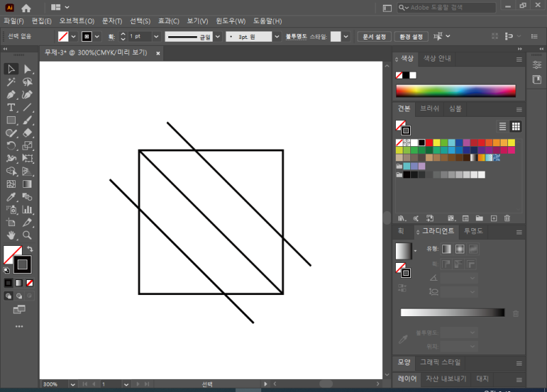Image resolution: width=547 pixels, height=392 pixels.
Task: Expand stroke weight 1 pt dropdown
Action: (x=156, y=36)
